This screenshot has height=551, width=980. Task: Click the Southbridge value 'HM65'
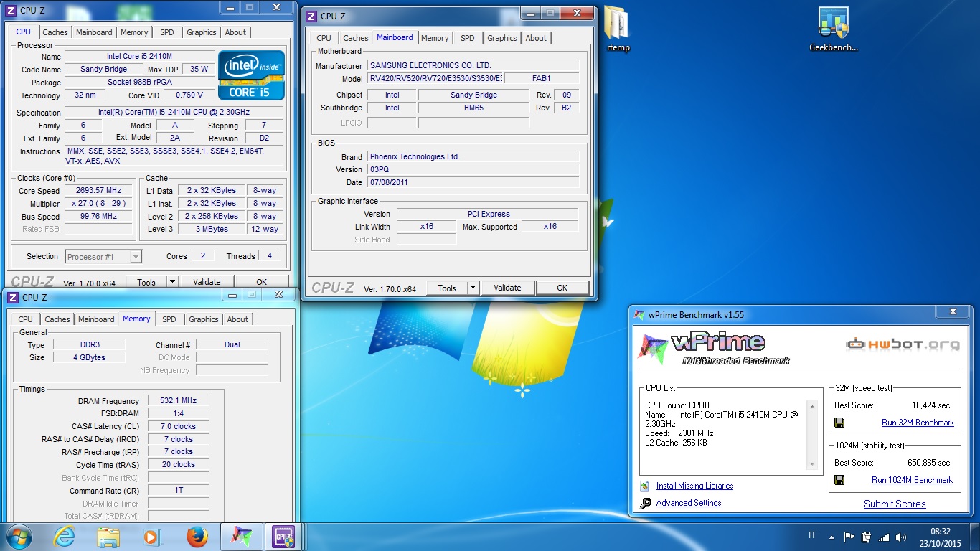tap(474, 108)
